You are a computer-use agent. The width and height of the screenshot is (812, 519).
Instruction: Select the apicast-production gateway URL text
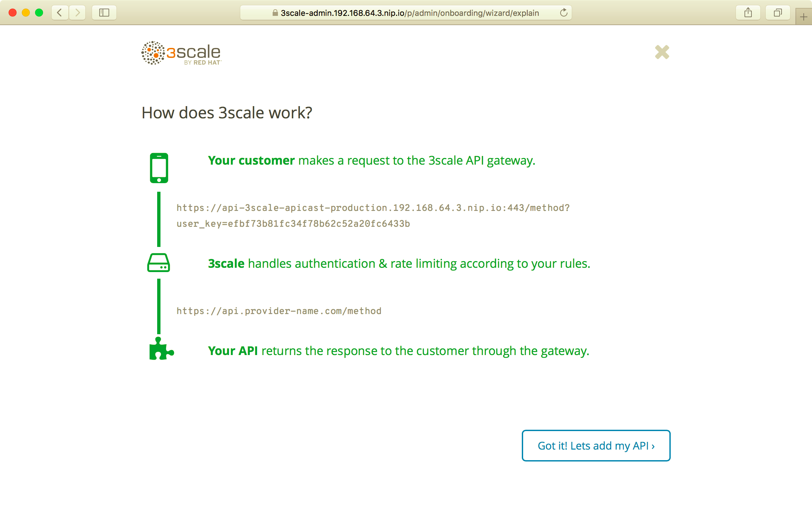(x=373, y=208)
